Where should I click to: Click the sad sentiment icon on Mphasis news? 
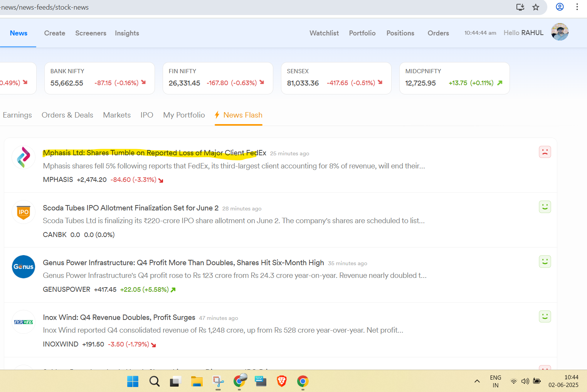coord(545,152)
